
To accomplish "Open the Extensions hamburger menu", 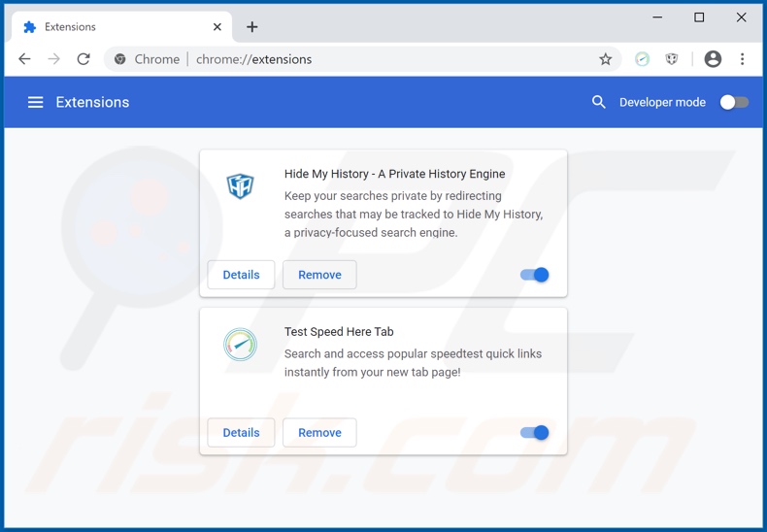I will (x=35, y=102).
